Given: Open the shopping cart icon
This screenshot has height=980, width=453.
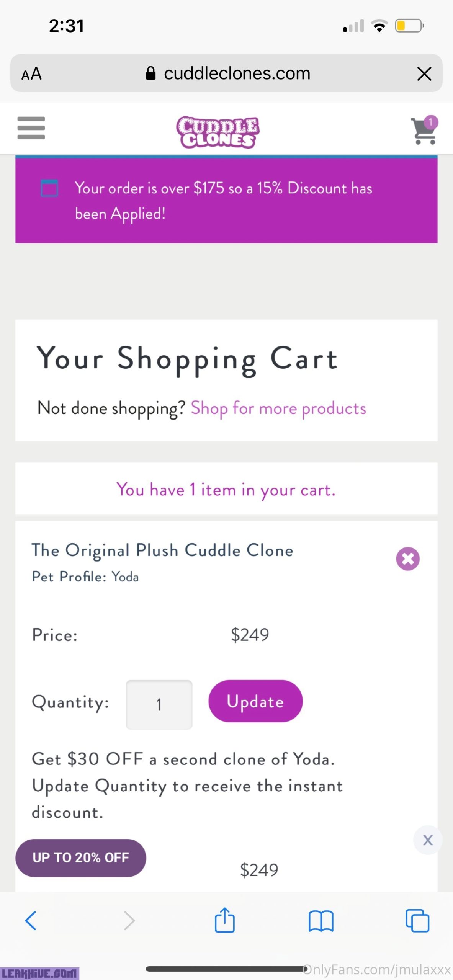Looking at the screenshot, I should pos(424,131).
